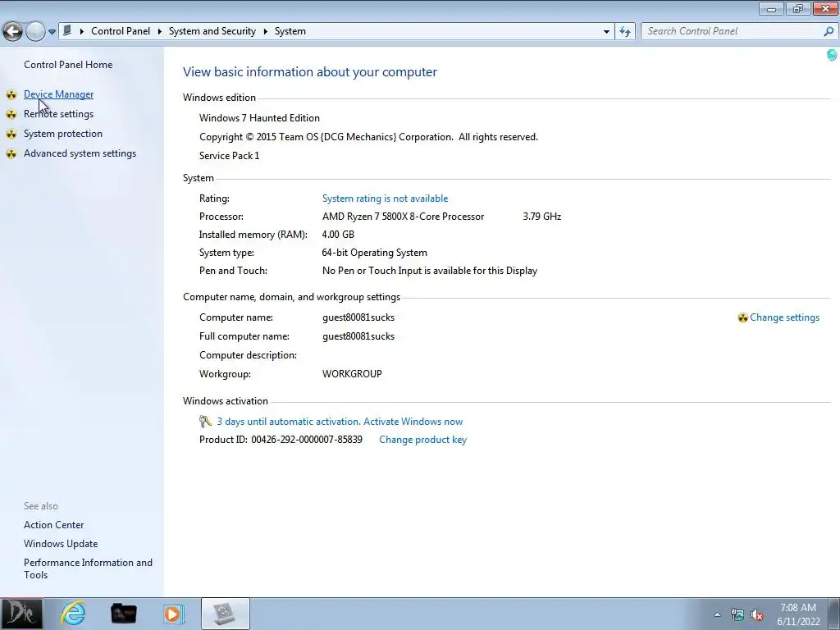This screenshot has width=840, height=630.
Task: Click the keys icon under Windows activation
Action: 205,422
